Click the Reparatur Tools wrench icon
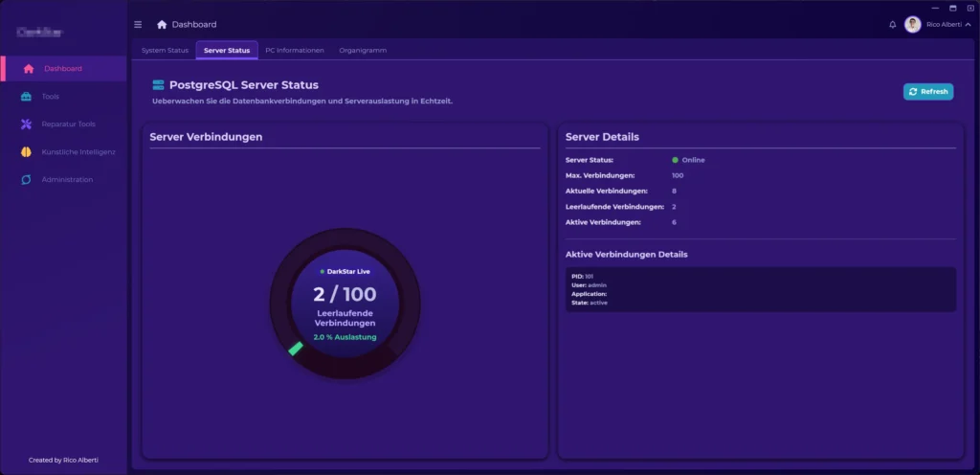The width and height of the screenshot is (980, 475). [x=26, y=124]
